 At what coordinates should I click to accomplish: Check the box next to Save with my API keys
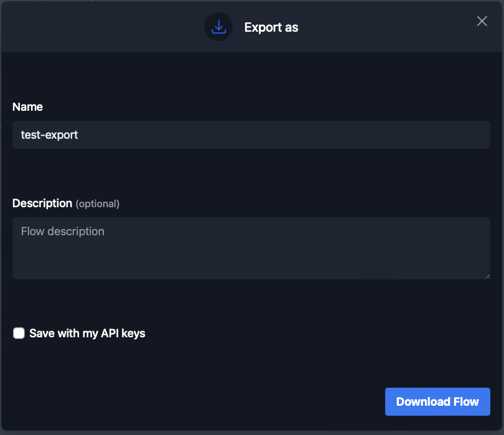19,333
